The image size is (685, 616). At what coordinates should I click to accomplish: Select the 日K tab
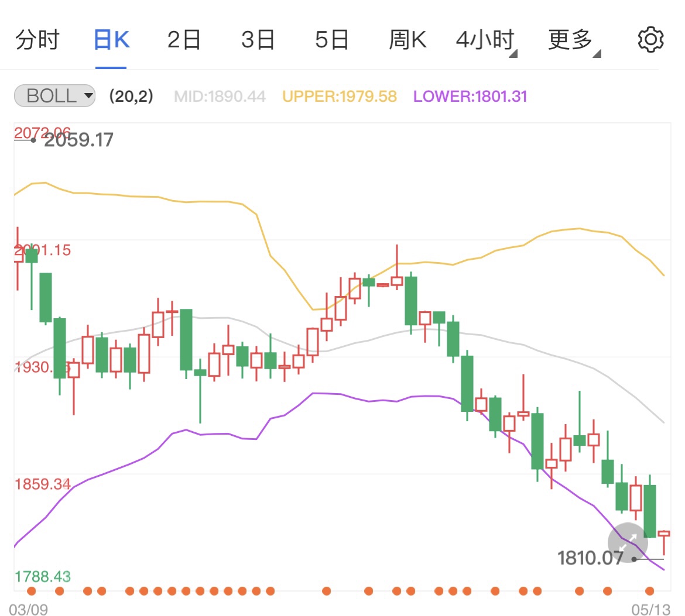[111, 40]
